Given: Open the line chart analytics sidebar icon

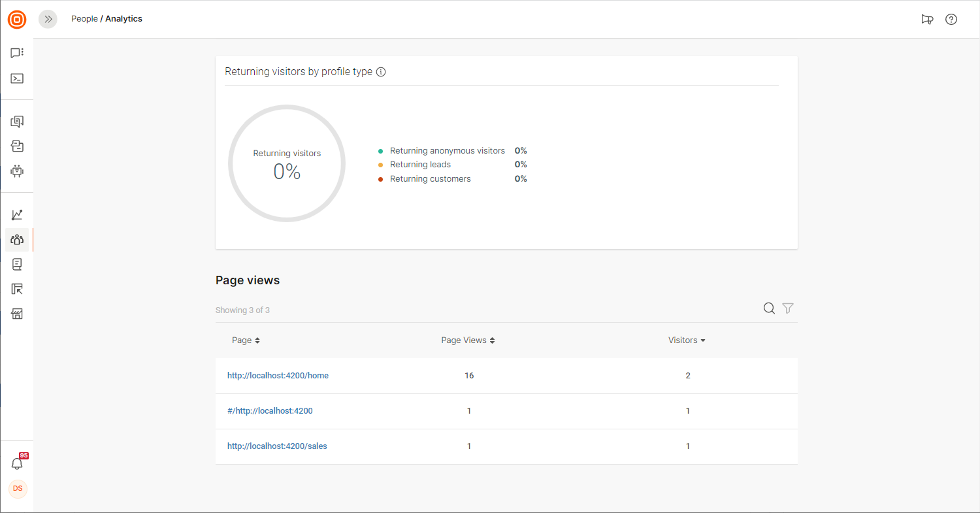Looking at the screenshot, I should (17, 215).
